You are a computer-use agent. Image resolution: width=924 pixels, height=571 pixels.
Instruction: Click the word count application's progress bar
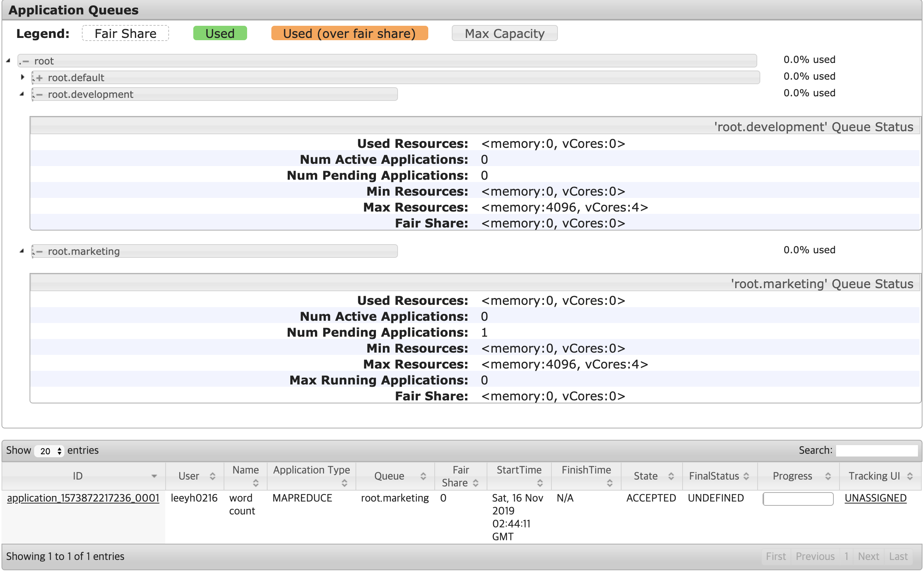click(798, 499)
